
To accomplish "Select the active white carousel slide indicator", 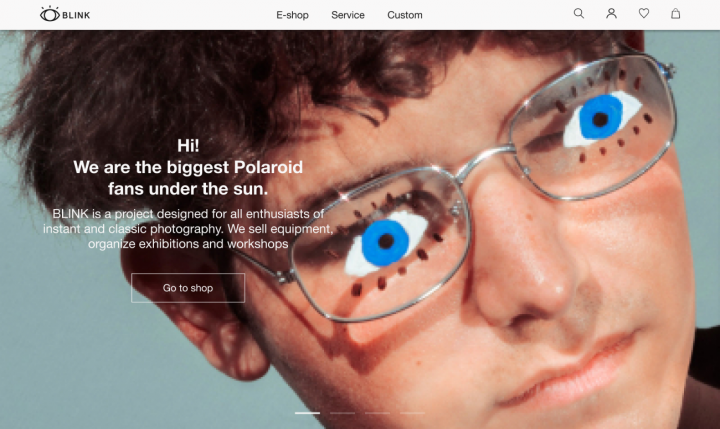I will coord(307,413).
